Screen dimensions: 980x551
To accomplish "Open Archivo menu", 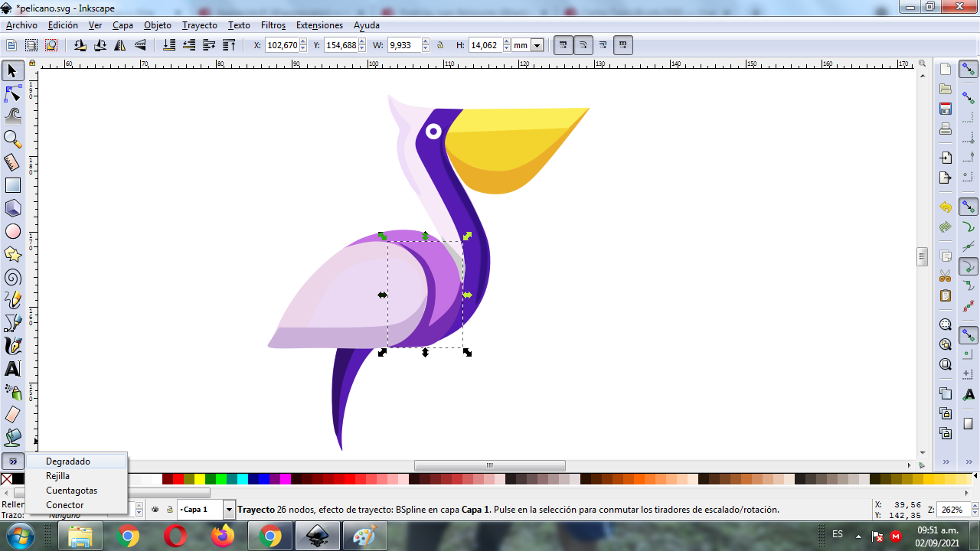I will [x=21, y=25].
